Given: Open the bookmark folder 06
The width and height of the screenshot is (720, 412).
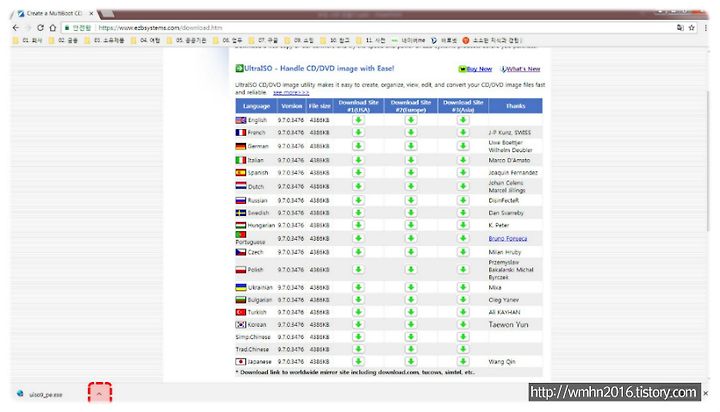Looking at the screenshot, I should coord(228,40).
